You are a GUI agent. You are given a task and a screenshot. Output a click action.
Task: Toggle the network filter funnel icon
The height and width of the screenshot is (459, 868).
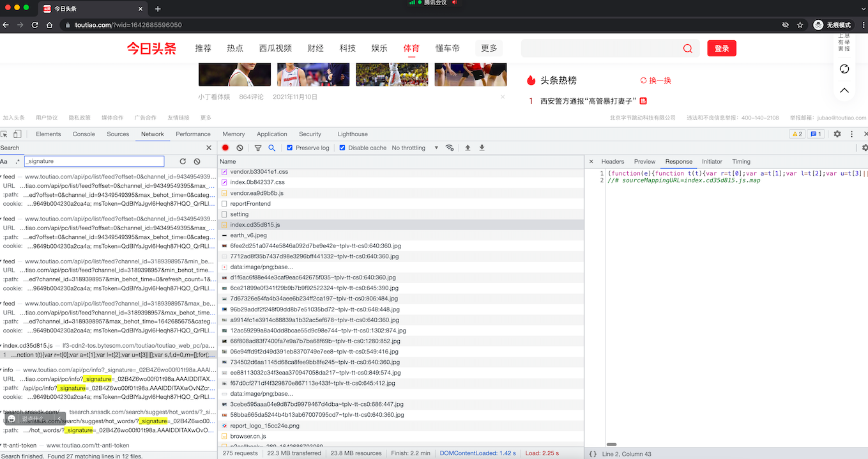(x=258, y=148)
